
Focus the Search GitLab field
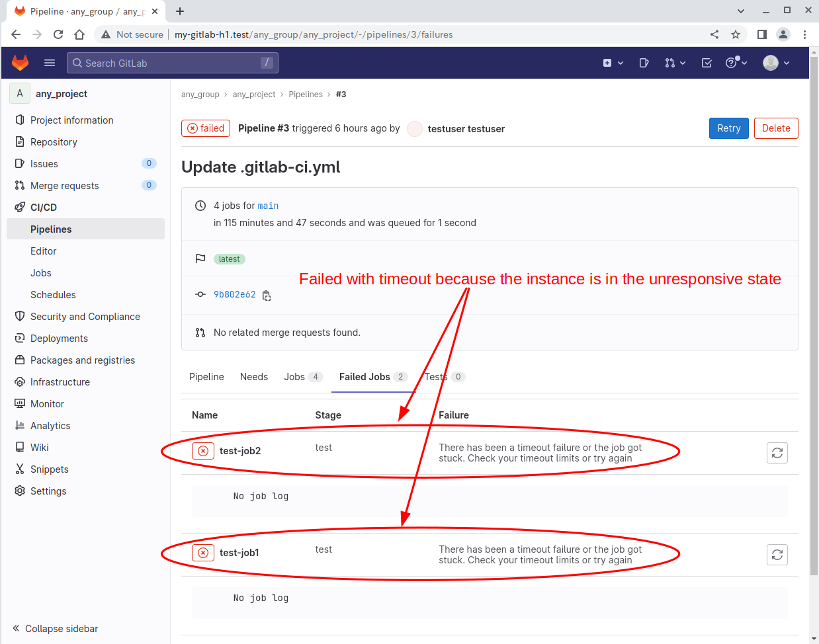(172, 63)
